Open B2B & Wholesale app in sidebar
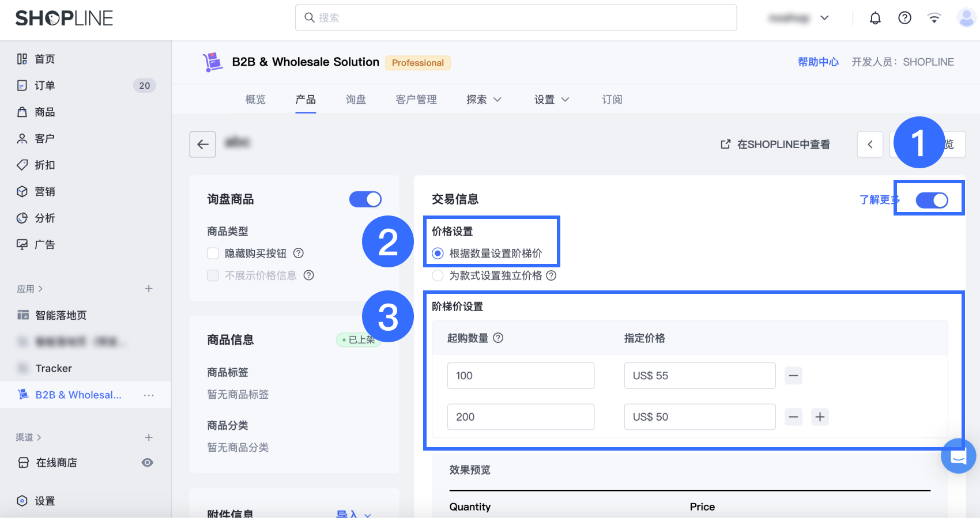 [x=78, y=395]
